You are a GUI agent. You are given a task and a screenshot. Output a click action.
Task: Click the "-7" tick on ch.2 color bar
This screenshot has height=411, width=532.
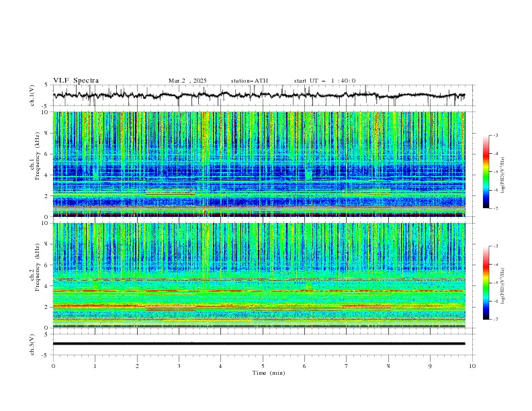click(x=495, y=320)
